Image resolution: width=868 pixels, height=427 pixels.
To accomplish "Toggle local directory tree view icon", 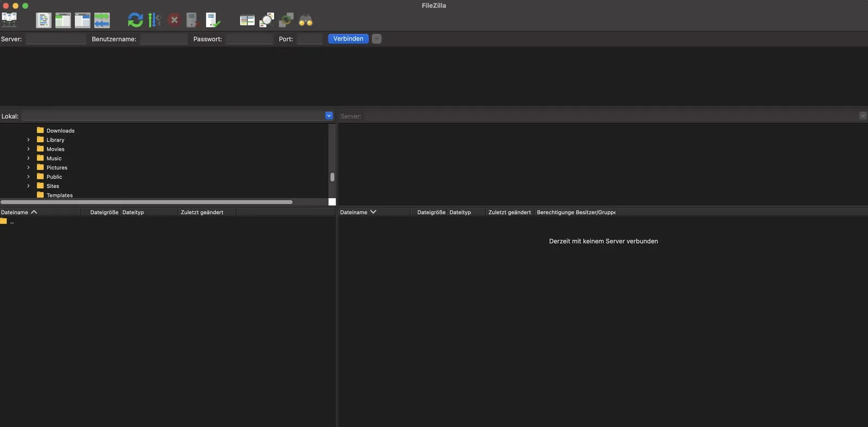I will point(63,21).
